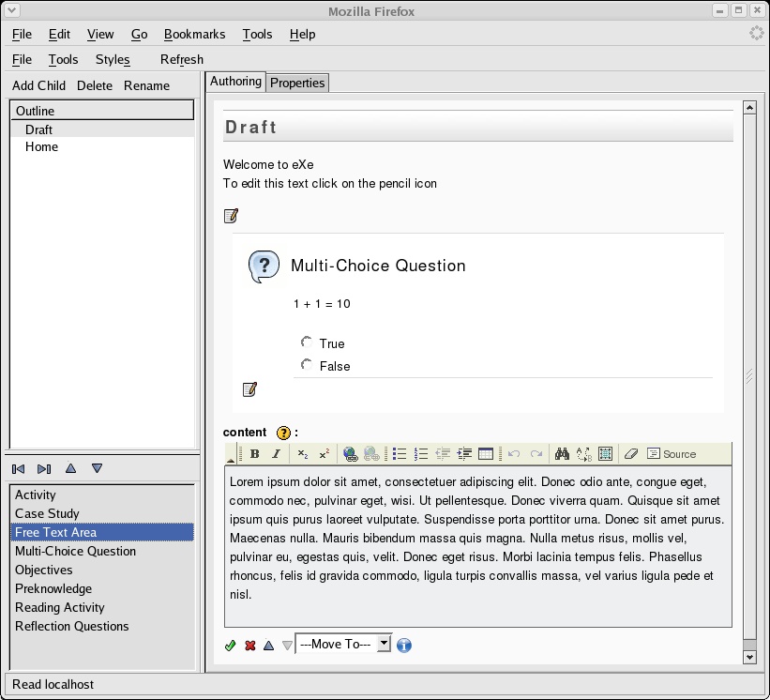
Task: Move the iDevice down with the grey triangle
Action: click(x=287, y=646)
